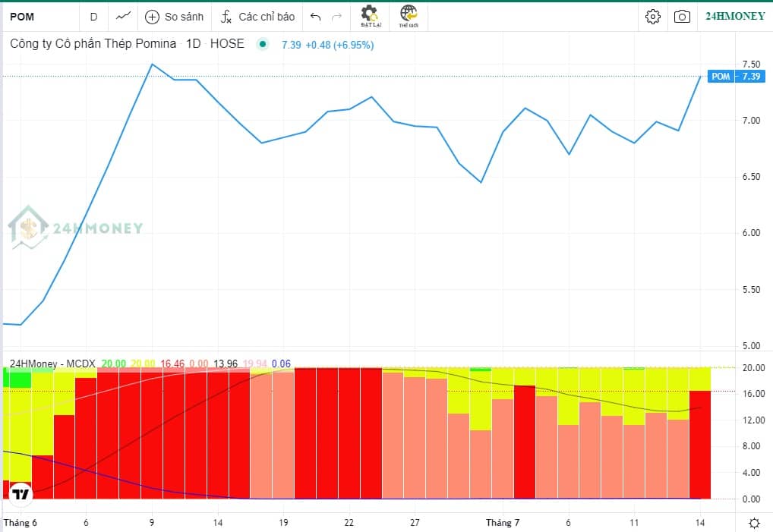This screenshot has height=532, width=773.
Task: Click the Tháng 7 time axis label
Action: click(503, 523)
